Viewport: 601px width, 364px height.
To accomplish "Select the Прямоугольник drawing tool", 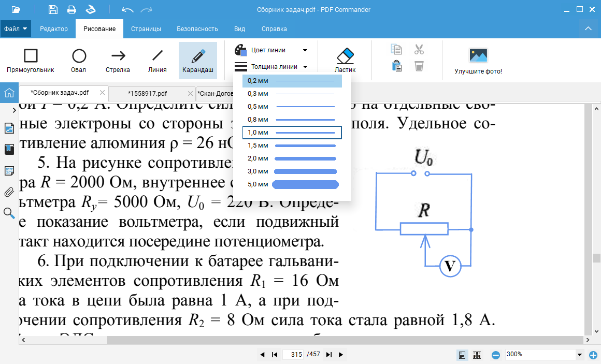I will pyautogui.click(x=30, y=61).
